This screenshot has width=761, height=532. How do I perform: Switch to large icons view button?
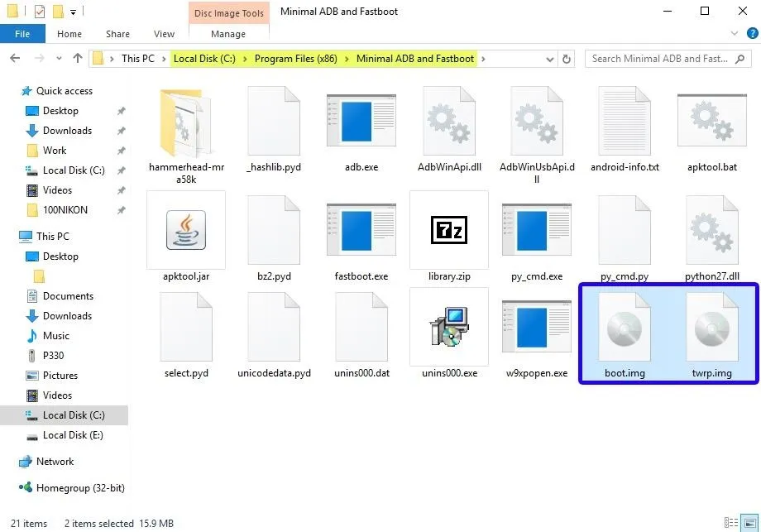[750, 523]
